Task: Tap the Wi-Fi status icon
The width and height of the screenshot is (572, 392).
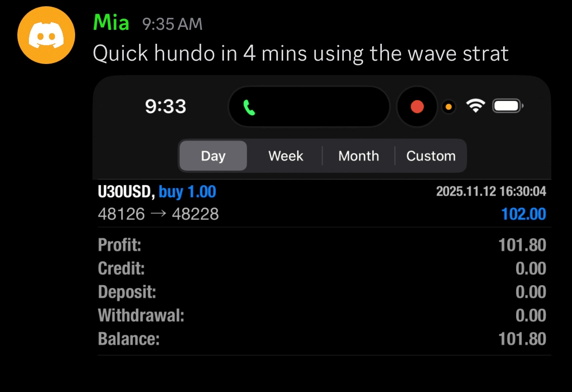Action: tap(475, 106)
